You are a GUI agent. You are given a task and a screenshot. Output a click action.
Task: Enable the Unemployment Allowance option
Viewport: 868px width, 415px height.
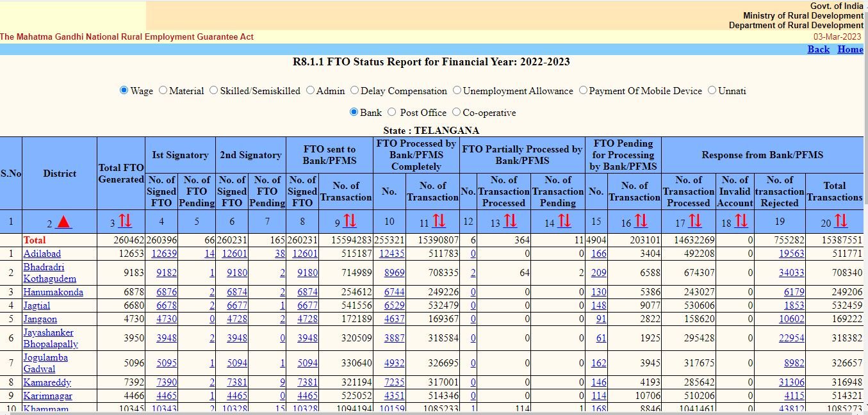tap(455, 90)
